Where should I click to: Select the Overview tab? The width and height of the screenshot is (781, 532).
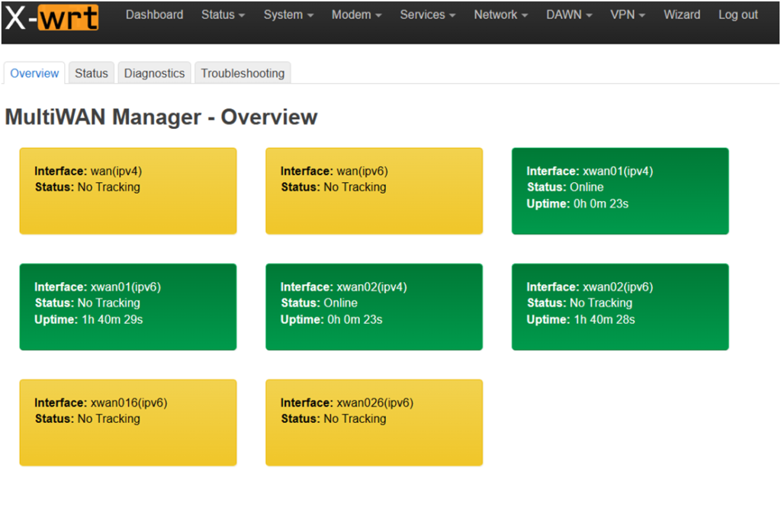pos(34,73)
